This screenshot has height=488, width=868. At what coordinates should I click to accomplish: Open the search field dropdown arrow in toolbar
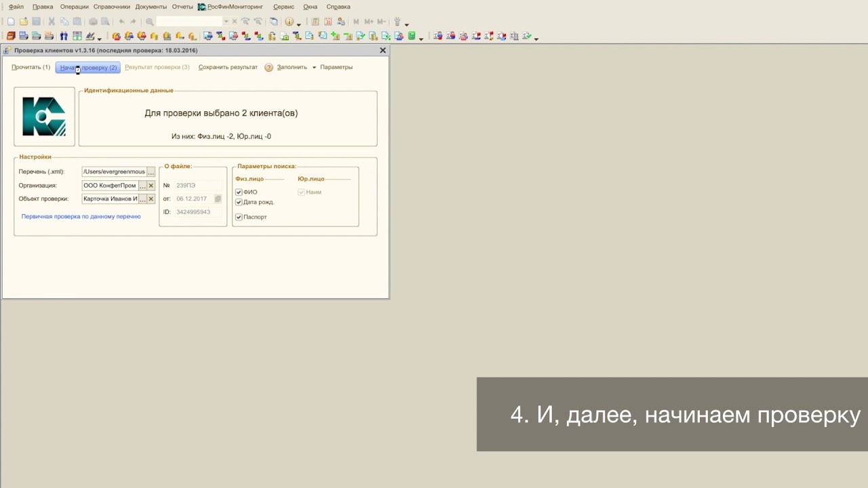(x=226, y=22)
